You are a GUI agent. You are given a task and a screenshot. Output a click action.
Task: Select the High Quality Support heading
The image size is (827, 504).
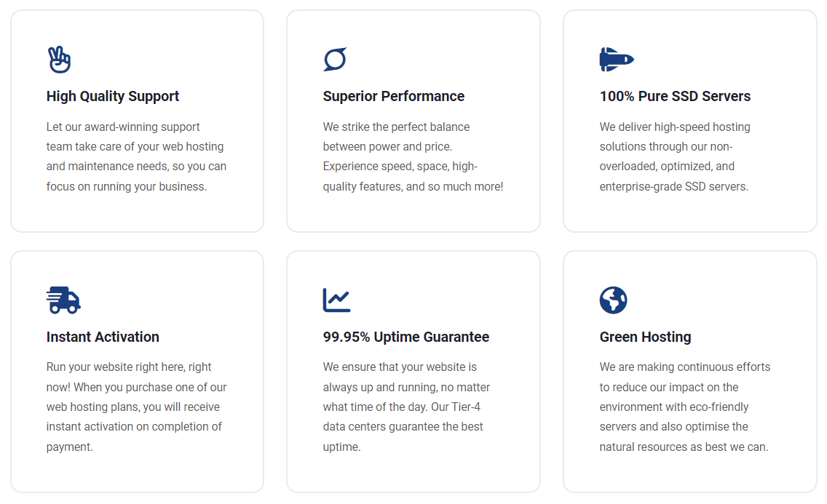tap(113, 97)
